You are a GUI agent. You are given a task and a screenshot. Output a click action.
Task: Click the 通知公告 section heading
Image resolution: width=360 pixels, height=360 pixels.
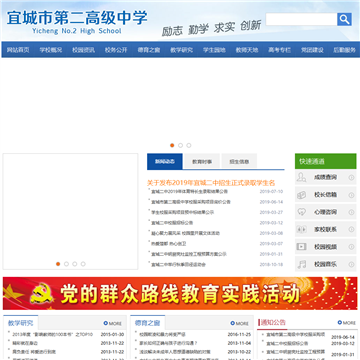[x=273, y=322]
